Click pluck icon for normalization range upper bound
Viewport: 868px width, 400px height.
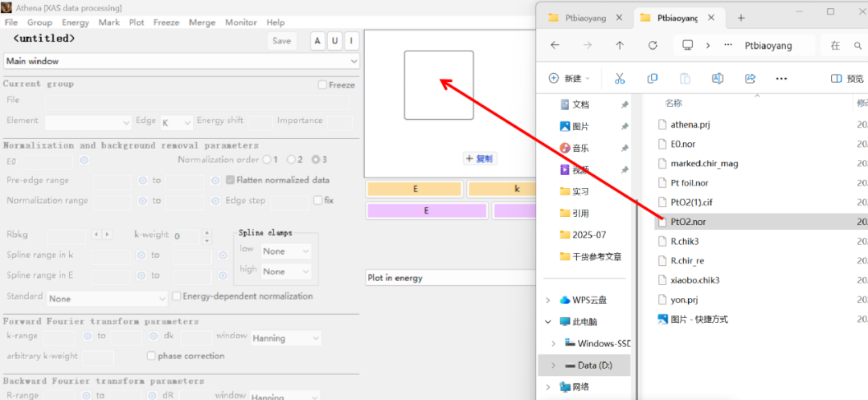coord(216,201)
